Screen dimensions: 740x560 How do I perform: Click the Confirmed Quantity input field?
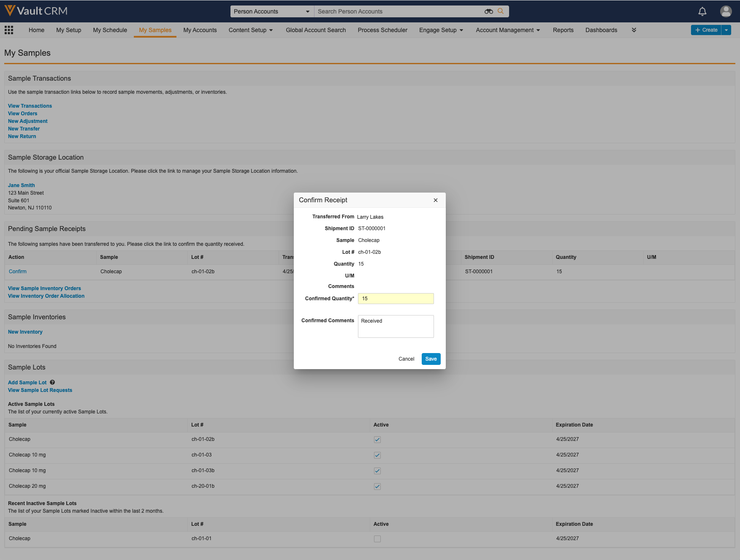[x=396, y=299]
